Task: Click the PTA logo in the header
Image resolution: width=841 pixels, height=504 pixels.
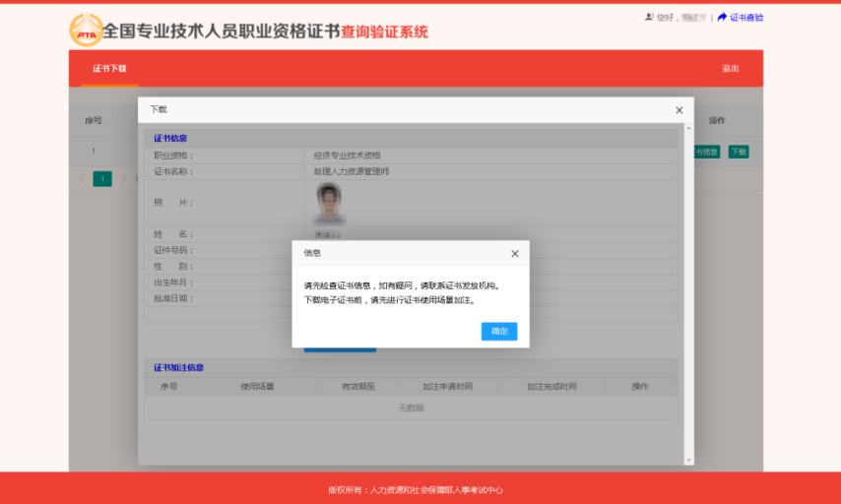Action: click(x=86, y=31)
